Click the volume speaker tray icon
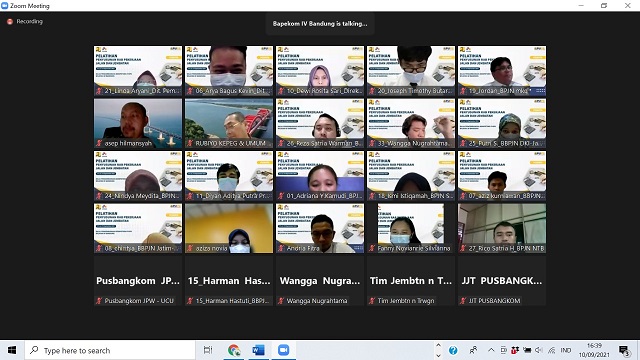This screenshot has height=360, width=640. [x=539, y=350]
